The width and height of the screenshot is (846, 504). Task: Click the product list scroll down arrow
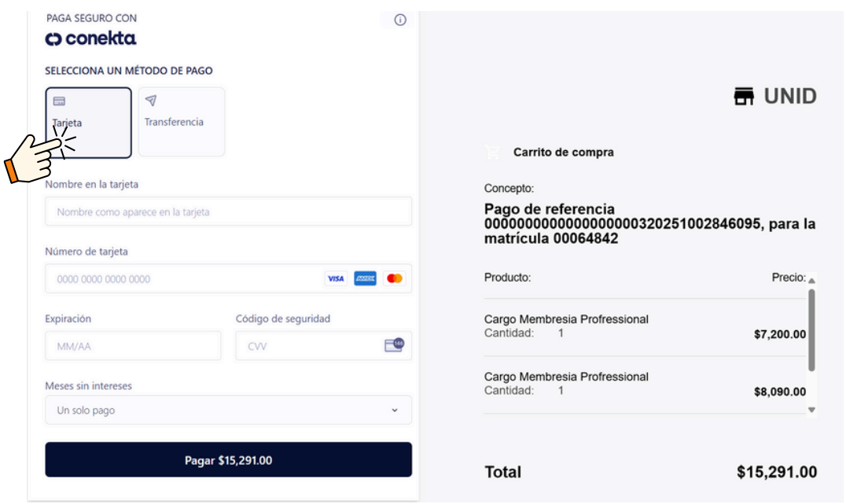(x=811, y=410)
